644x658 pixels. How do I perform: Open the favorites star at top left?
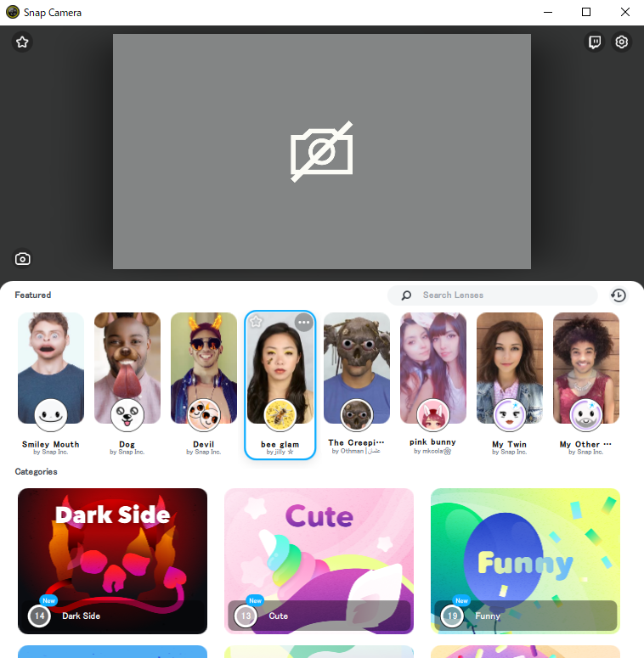pyautogui.click(x=22, y=42)
